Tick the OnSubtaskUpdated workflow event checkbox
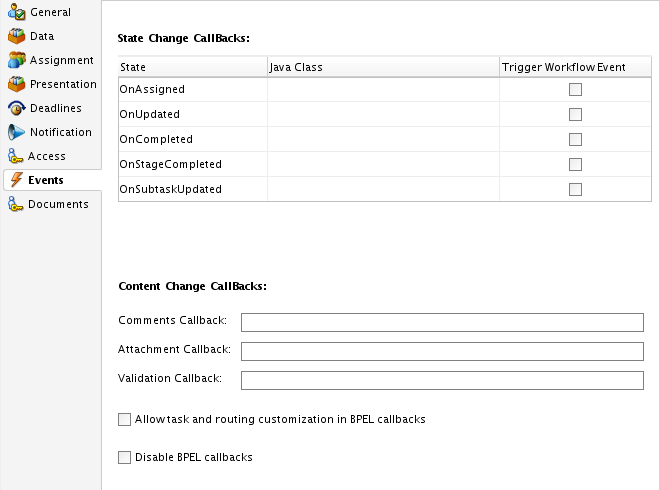Image resolution: width=659 pixels, height=490 pixels. tap(575, 189)
